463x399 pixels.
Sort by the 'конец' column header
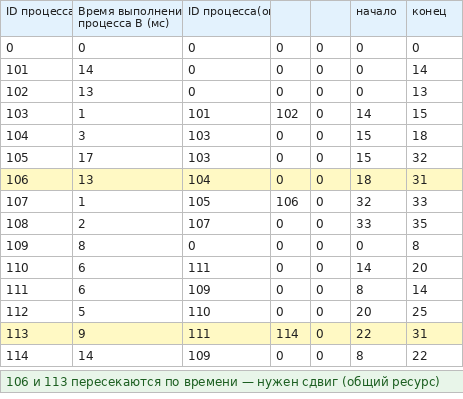point(434,18)
